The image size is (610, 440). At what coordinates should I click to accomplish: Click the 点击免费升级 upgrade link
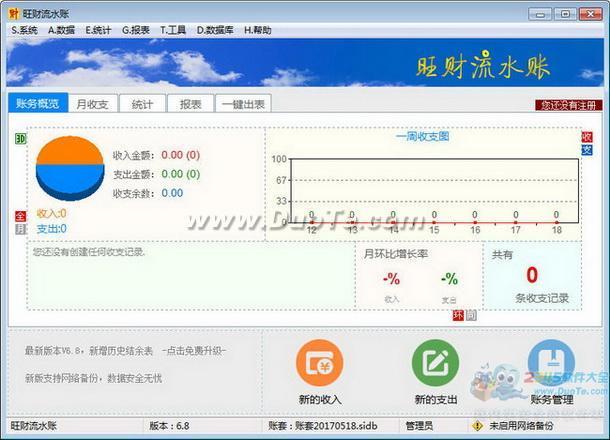click(x=194, y=351)
